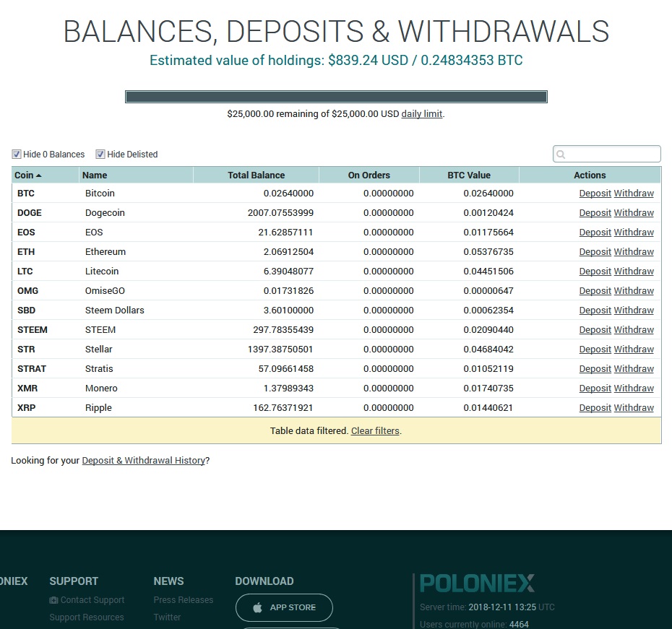Open Withdraw for Bitcoin row
This screenshot has width=672, height=629.
pos(634,193)
